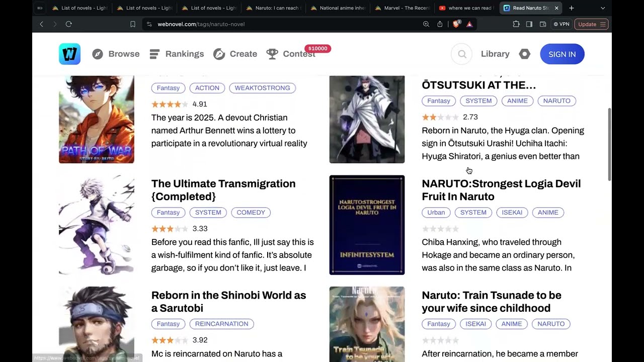This screenshot has width=644, height=362.
Task: Click the Webnovel logo icon
Action: tap(69, 54)
